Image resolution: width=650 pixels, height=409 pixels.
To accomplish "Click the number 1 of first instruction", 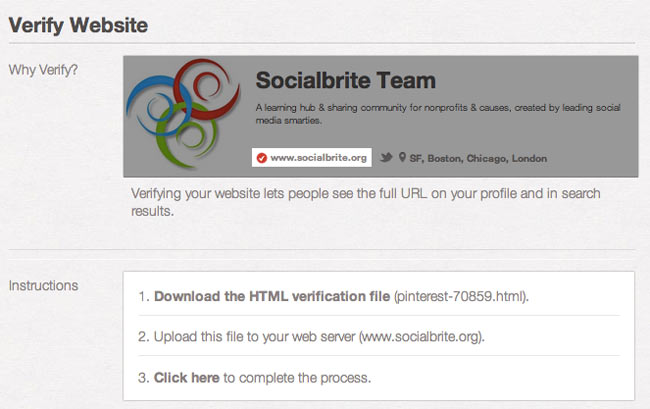I will click(143, 297).
